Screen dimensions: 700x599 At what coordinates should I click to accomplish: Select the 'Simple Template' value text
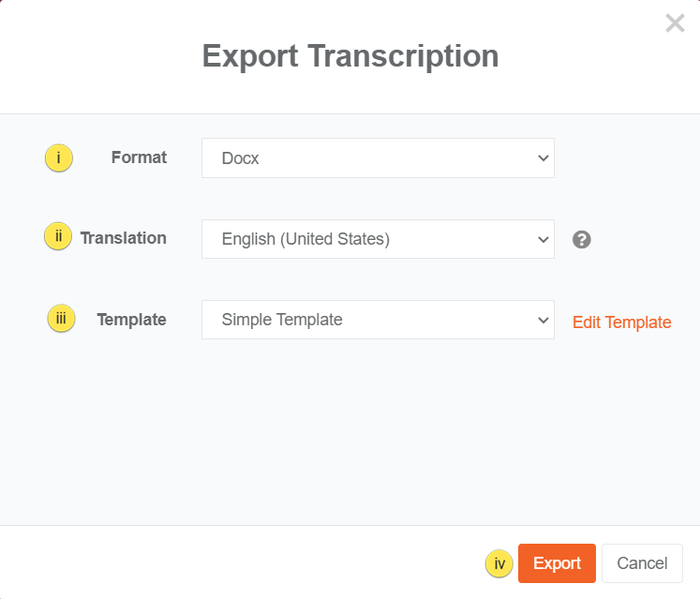click(x=282, y=320)
